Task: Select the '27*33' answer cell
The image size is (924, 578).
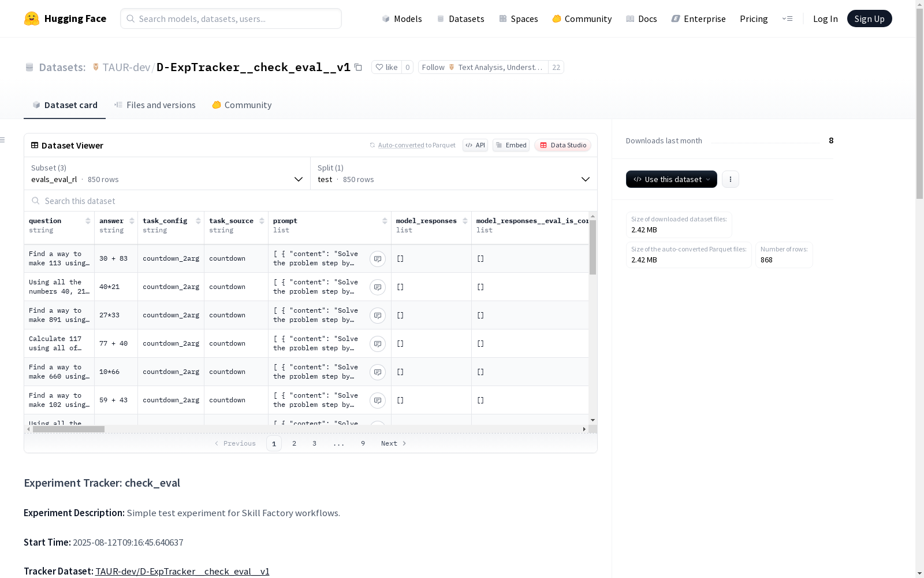Action: (x=116, y=315)
